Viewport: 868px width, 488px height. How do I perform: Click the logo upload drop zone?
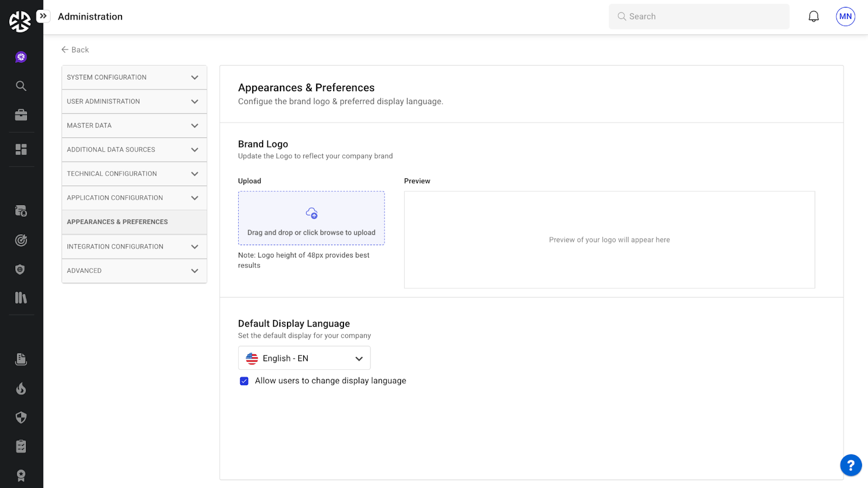coord(311,218)
